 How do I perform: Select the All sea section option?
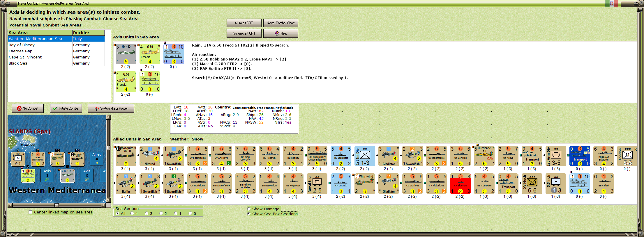click(x=117, y=213)
